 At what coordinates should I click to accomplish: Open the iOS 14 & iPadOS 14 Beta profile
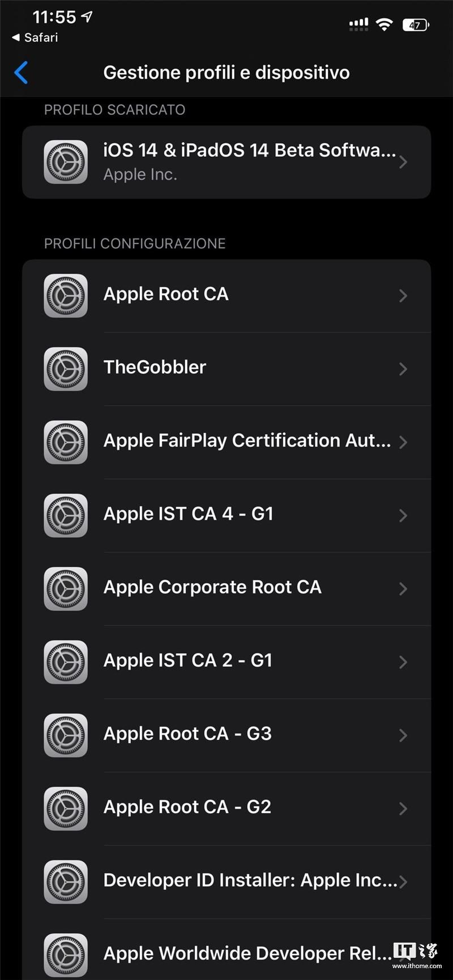click(x=249, y=162)
